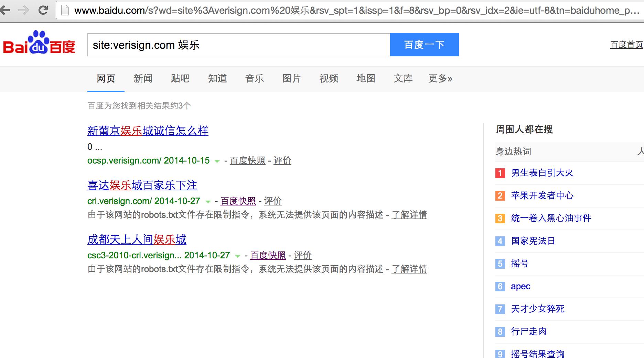Click hot search rank badge 4
The height and width of the screenshot is (358, 644).
pyautogui.click(x=500, y=241)
